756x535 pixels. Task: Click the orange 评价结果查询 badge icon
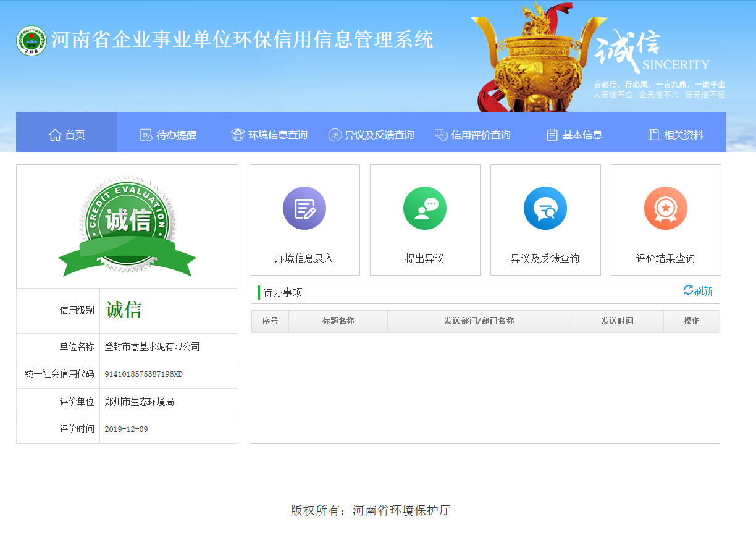pos(666,208)
